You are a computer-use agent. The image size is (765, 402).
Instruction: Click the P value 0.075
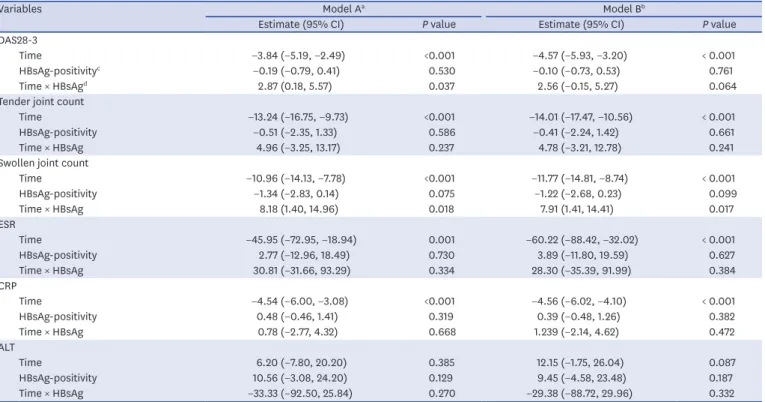pos(442,194)
